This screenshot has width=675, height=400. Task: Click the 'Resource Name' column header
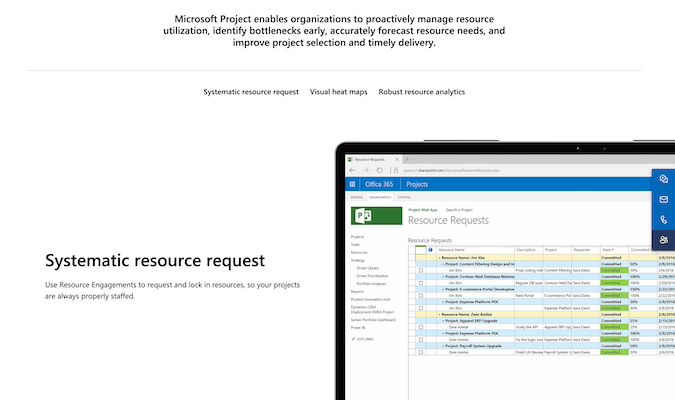[475, 250]
